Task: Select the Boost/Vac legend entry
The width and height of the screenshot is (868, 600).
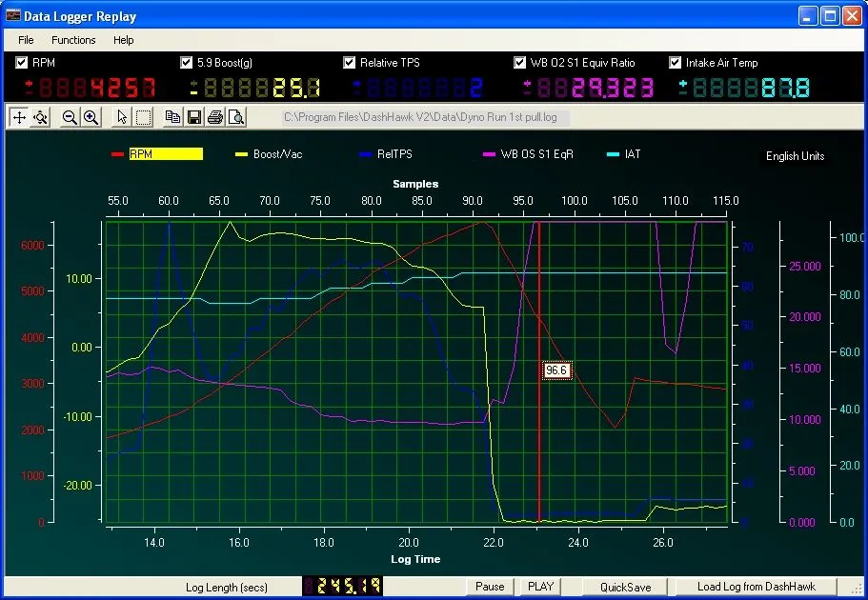Action: point(277,154)
